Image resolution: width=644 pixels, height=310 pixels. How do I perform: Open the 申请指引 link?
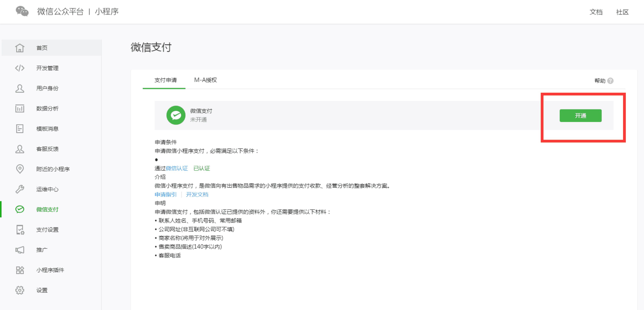click(165, 194)
